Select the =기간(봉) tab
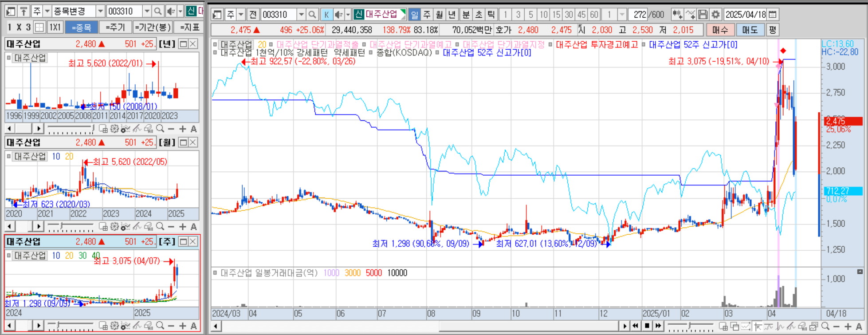This screenshot has width=868, height=335. (153, 28)
